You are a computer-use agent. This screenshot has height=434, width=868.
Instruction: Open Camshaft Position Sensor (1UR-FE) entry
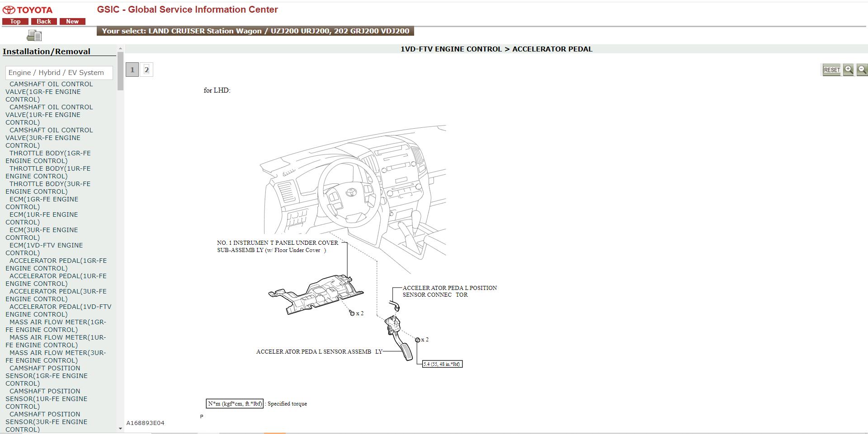(x=47, y=399)
